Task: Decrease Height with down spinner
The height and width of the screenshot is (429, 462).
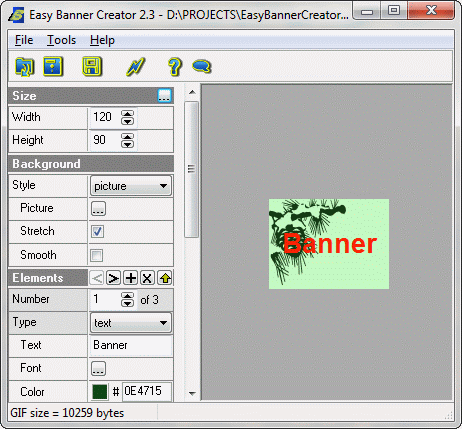Action: (x=127, y=144)
